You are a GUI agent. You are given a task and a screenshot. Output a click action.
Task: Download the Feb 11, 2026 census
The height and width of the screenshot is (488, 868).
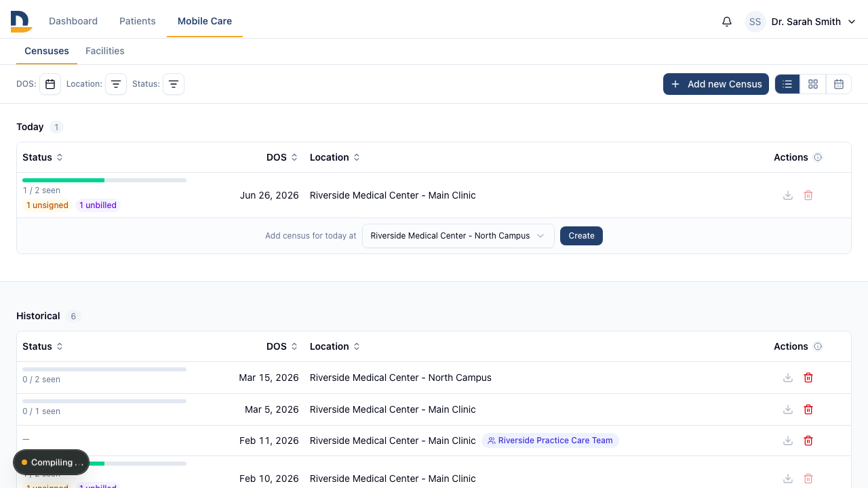[x=788, y=441]
